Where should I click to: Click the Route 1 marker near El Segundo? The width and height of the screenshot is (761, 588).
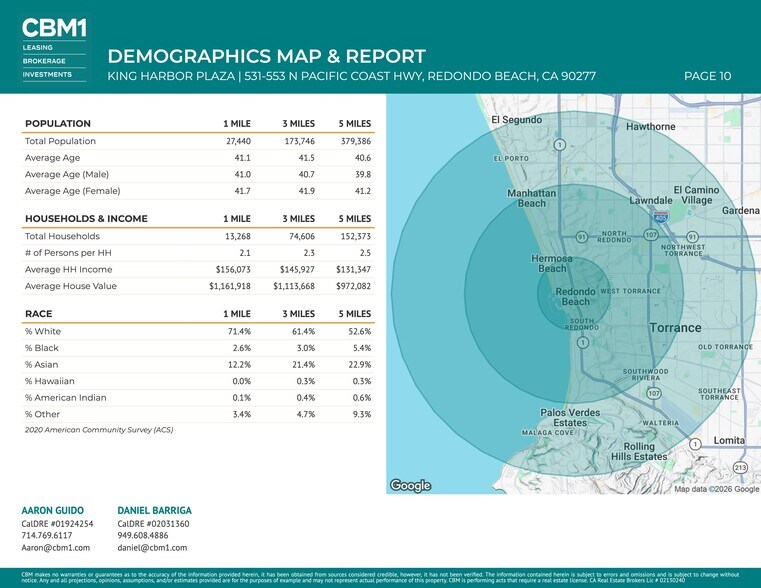pos(560,145)
